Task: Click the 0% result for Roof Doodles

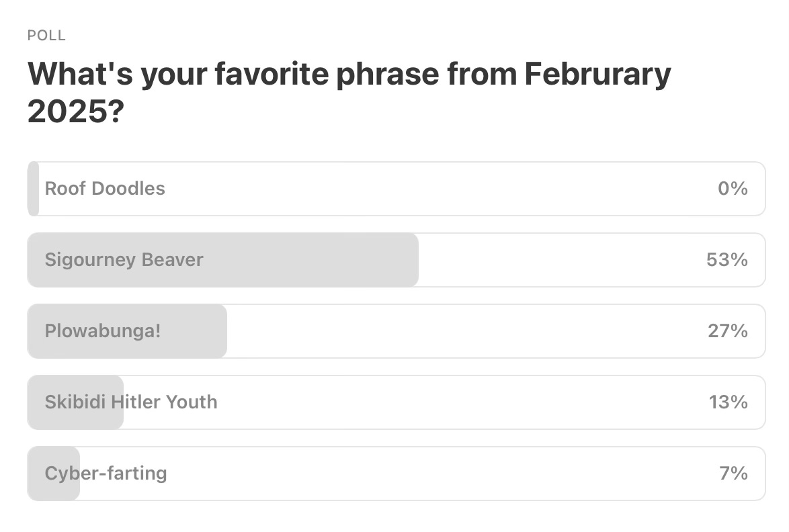Action: (733, 189)
